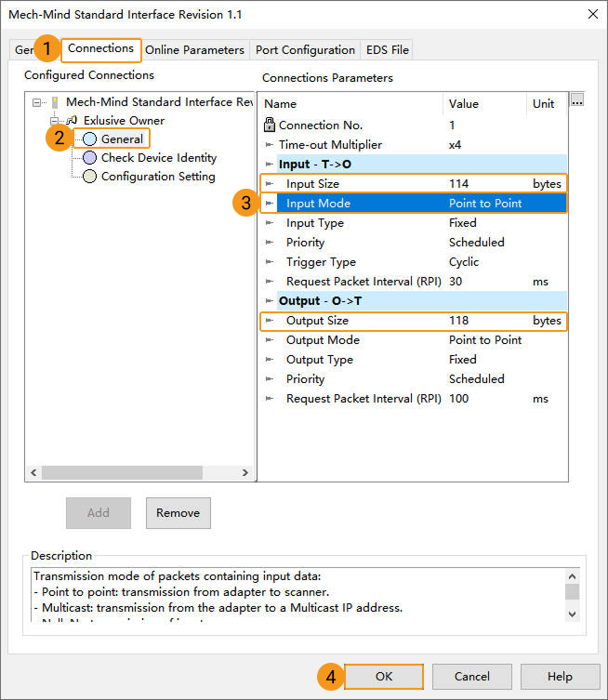Open the Port Configuration tab
The height and width of the screenshot is (700, 608).
point(305,50)
